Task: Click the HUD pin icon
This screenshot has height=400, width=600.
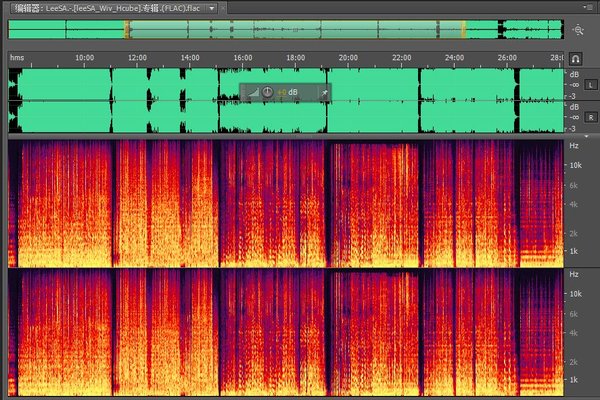Action: point(323,93)
